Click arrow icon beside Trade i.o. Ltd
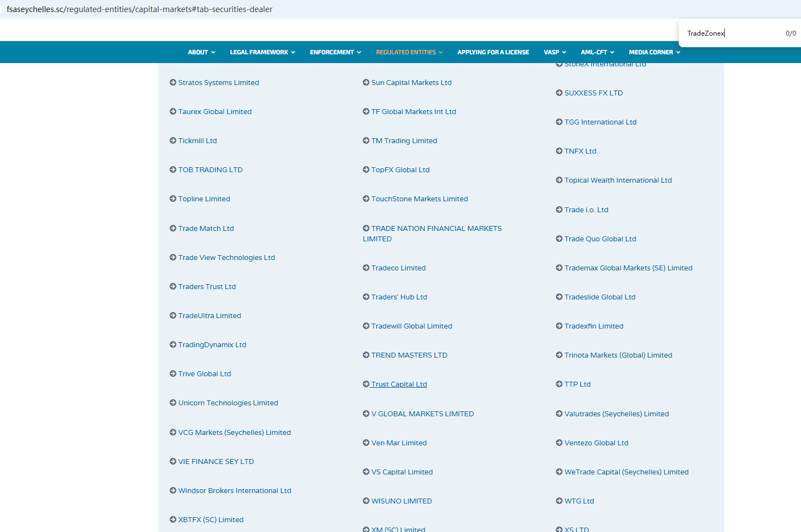Viewport: 801px width, 532px height. tap(559, 210)
